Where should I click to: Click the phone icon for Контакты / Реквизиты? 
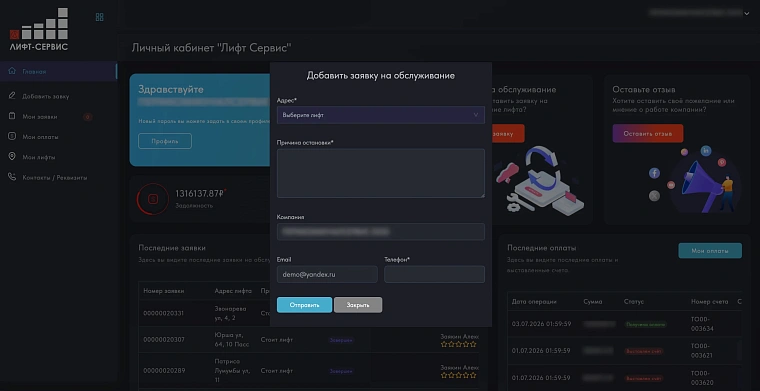[12, 177]
